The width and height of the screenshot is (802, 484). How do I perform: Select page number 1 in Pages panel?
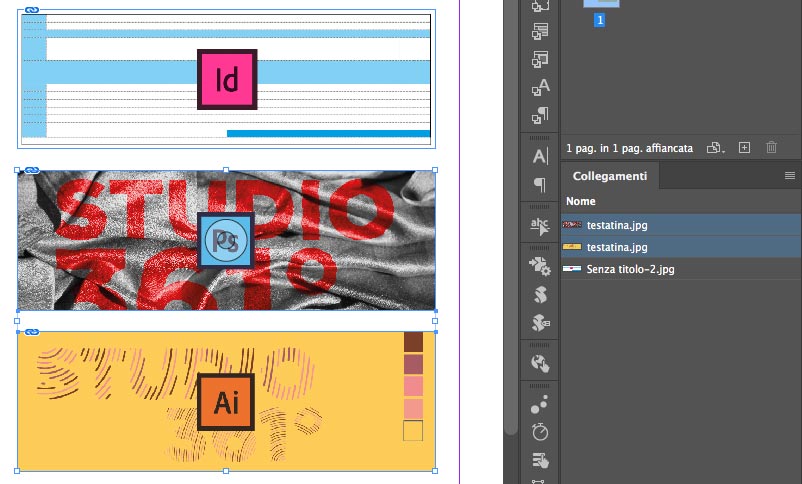click(599, 20)
